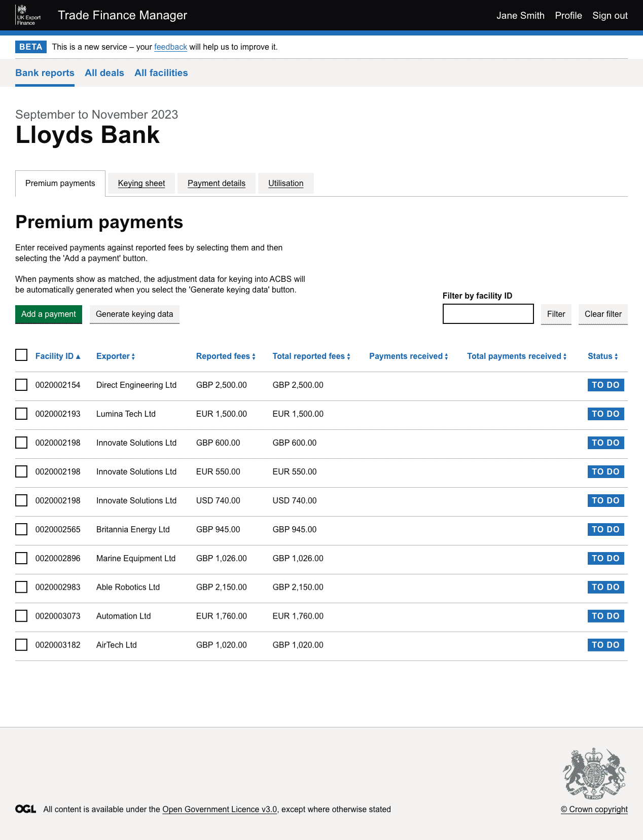Select checkbox for Marine Equipment Ltd row
The height and width of the screenshot is (840, 643).
[21, 558]
